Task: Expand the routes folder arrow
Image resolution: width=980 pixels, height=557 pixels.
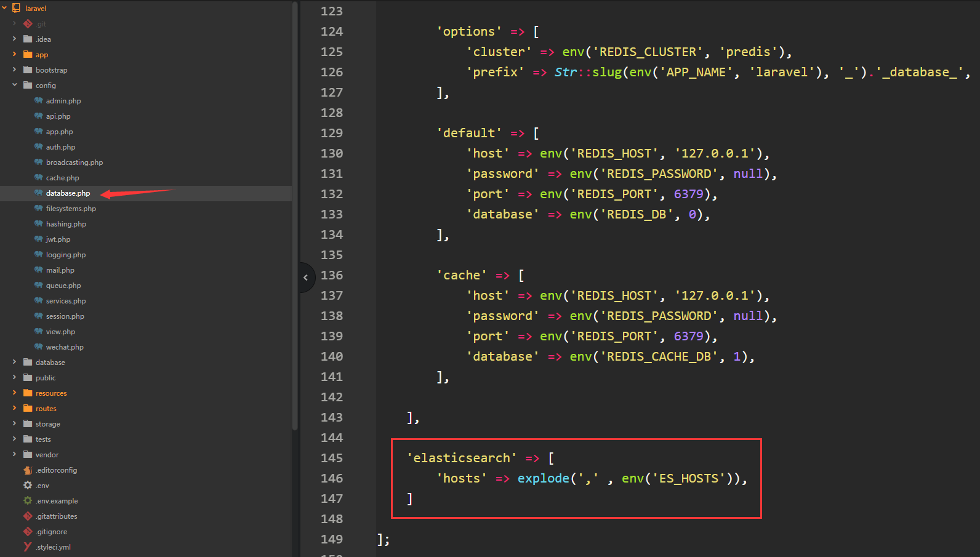Action: [x=14, y=408]
